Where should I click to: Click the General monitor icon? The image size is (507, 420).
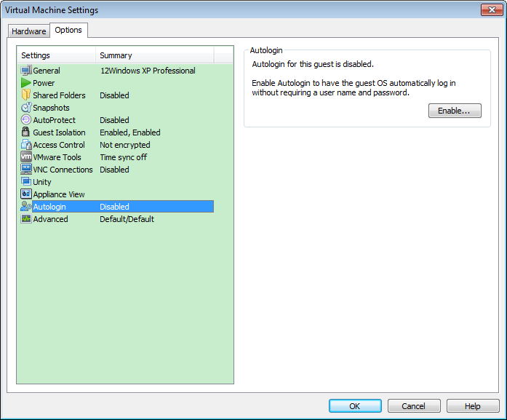26,70
